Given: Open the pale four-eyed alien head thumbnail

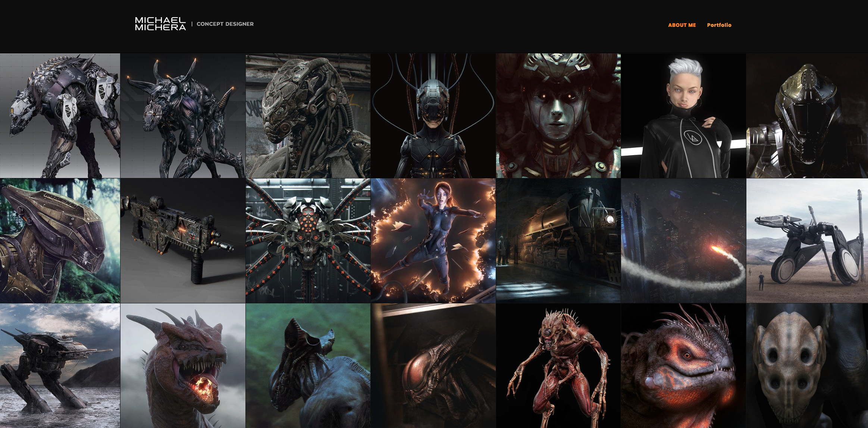Looking at the screenshot, I should click(x=807, y=366).
